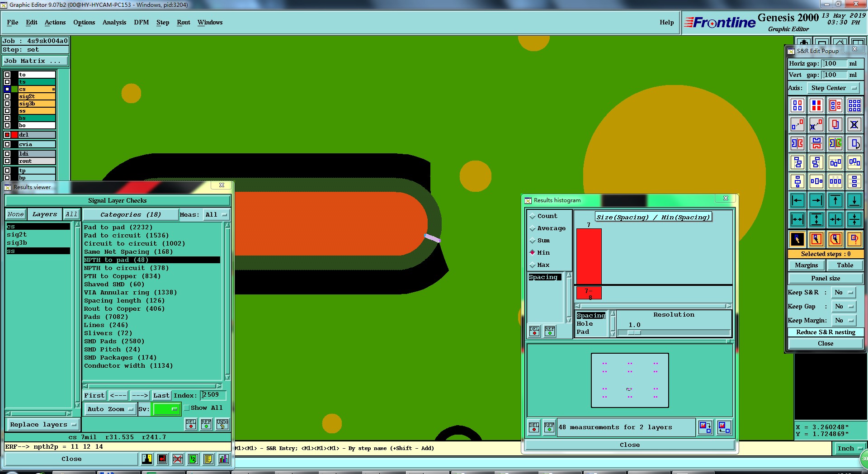
Task: Click the black pointer select-step icon
Action: tap(797, 239)
